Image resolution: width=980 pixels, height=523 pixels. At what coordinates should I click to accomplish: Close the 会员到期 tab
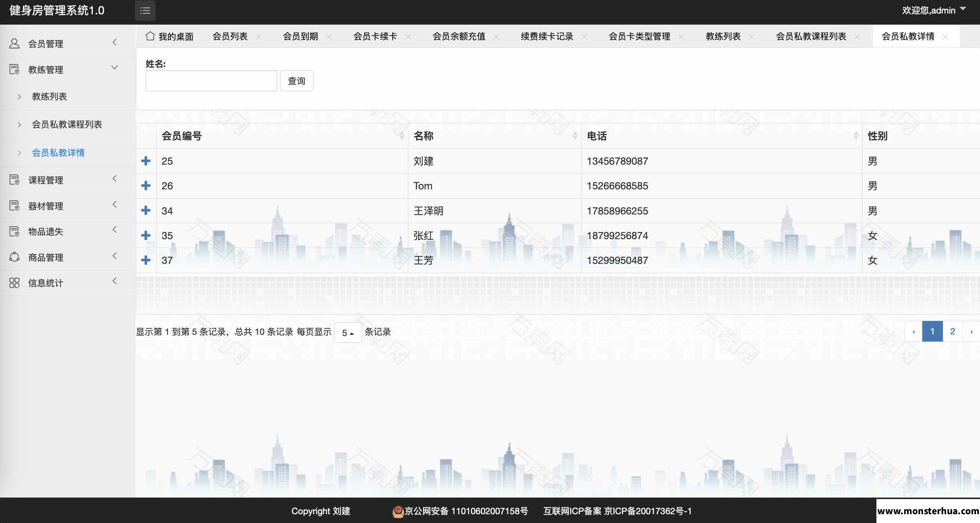click(329, 37)
